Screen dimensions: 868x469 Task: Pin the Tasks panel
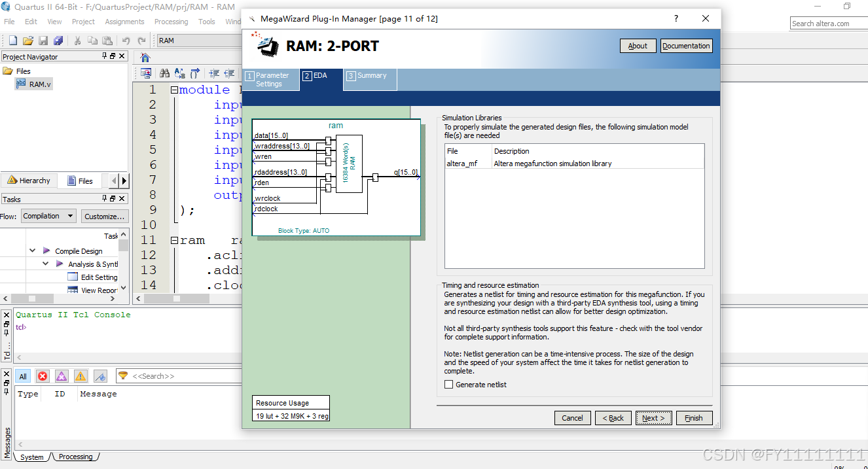point(105,199)
